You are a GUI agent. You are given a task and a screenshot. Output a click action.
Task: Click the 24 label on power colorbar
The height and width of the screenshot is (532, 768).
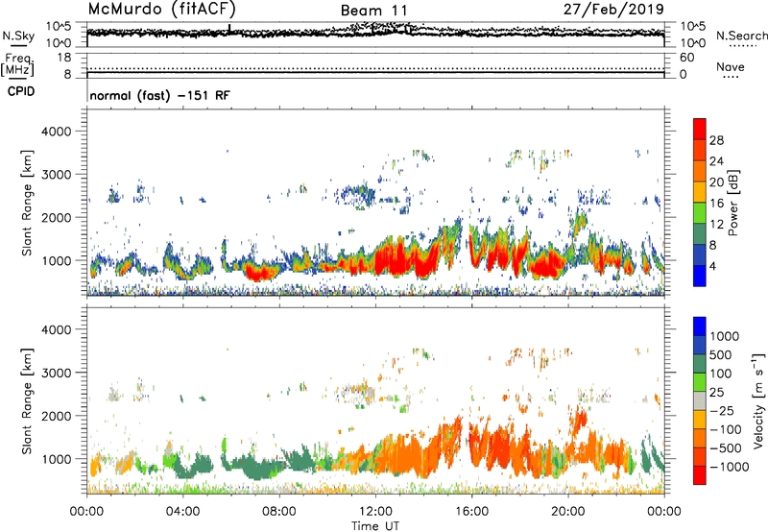point(716,161)
